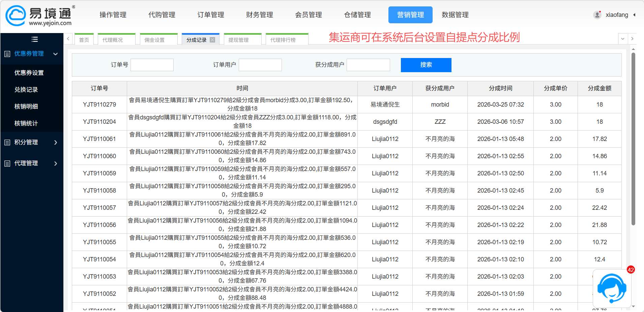The width and height of the screenshot is (644, 312).
Task: Click the 分成时间 column header
Action: (x=501, y=88)
